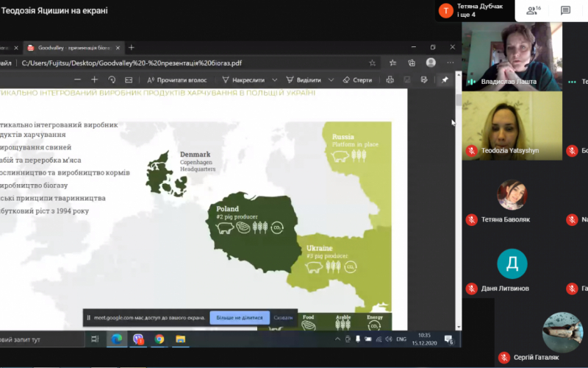Restore down the Edge browser window
588x368 pixels.
point(433,47)
